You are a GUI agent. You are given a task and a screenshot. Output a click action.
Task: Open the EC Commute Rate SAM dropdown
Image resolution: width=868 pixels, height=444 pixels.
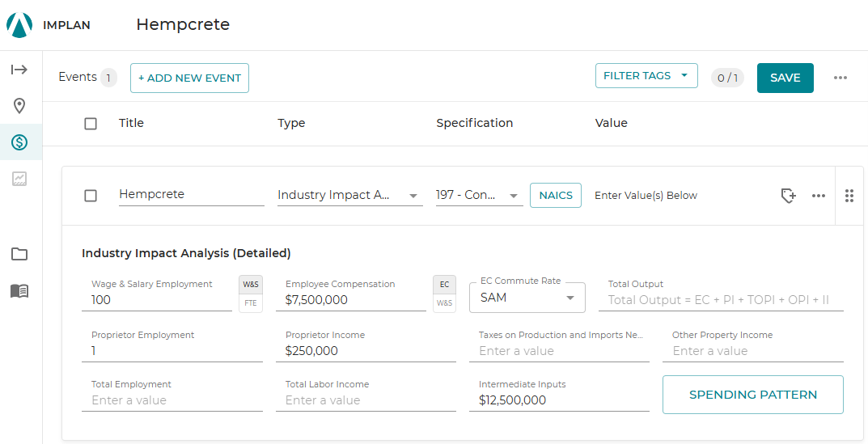pos(527,298)
